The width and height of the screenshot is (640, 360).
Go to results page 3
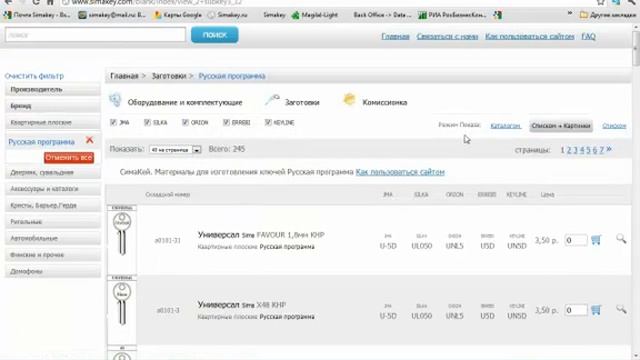pyautogui.click(x=575, y=150)
